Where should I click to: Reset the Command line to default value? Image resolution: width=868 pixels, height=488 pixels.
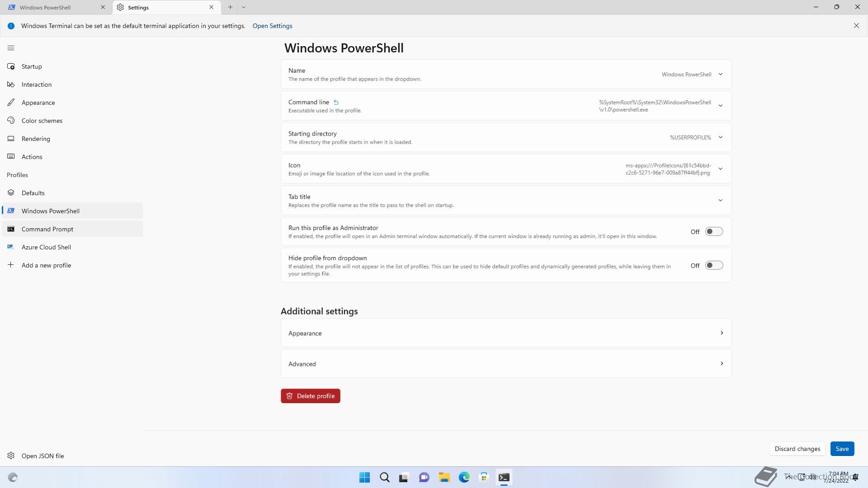click(x=336, y=103)
